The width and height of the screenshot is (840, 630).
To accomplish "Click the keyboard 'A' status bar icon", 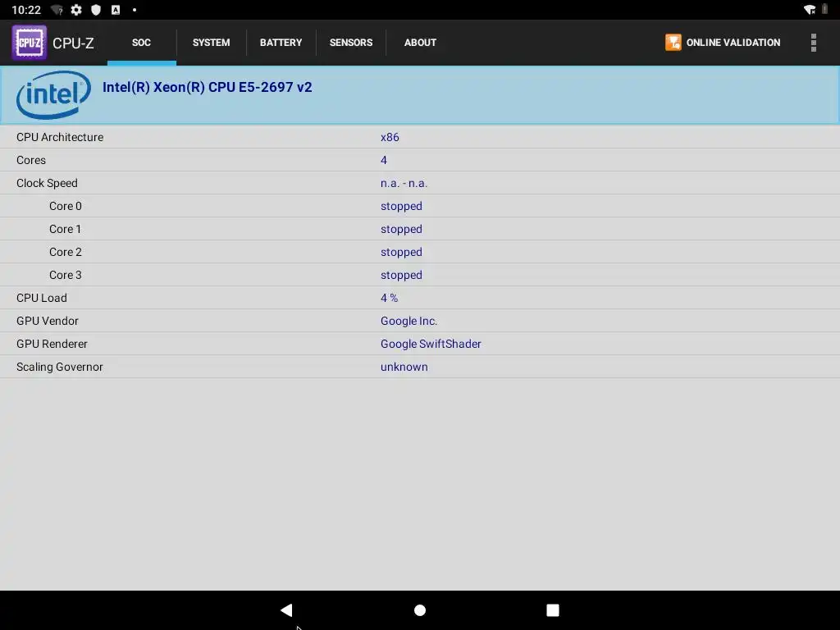I will coord(115,10).
